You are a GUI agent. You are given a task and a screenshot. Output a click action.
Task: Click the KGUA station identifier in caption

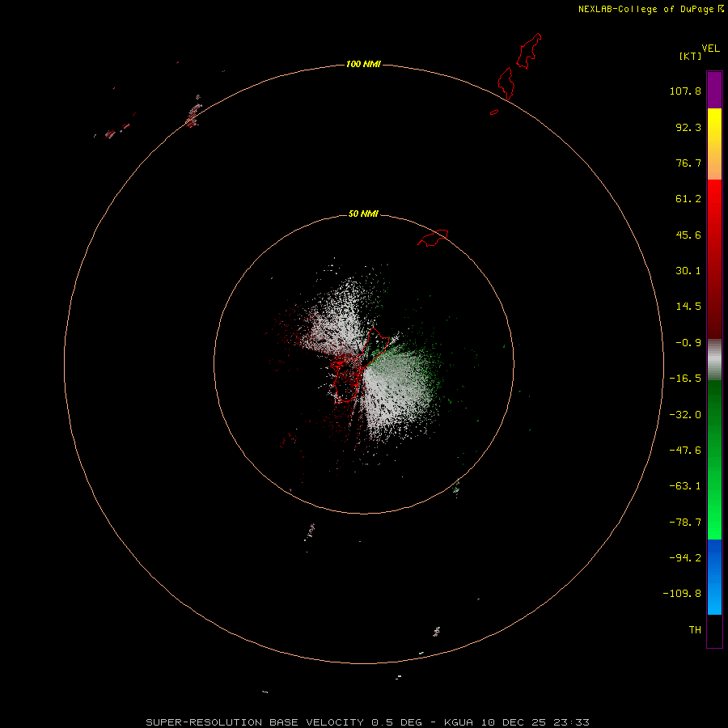point(459,722)
